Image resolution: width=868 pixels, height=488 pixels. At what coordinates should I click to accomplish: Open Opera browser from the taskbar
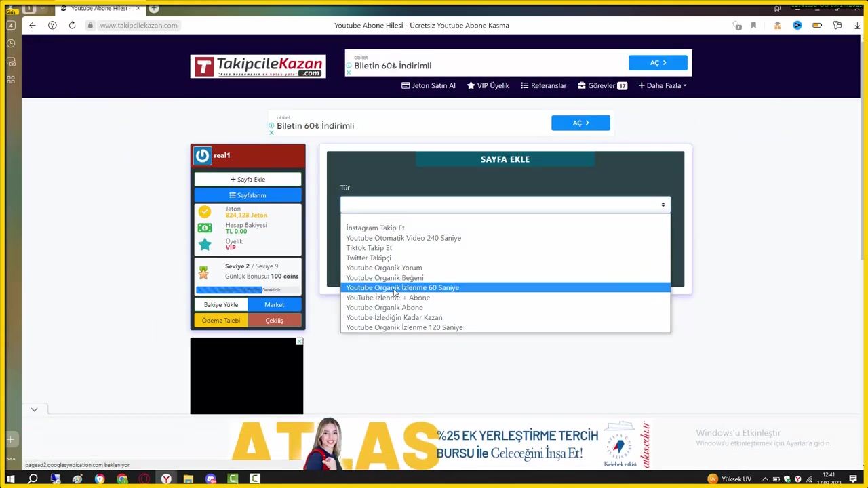coord(144,479)
